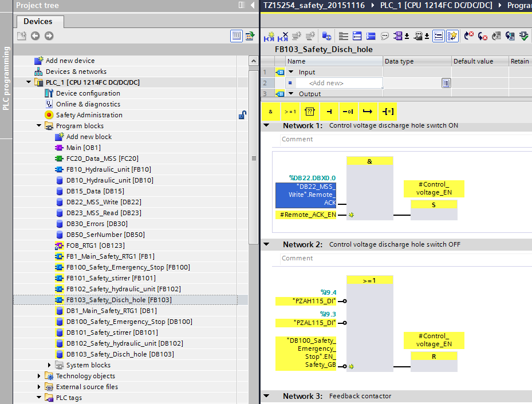Expand the System blocks folder
Viewport: 532px width, 404px height.
[x=49, y=365]
